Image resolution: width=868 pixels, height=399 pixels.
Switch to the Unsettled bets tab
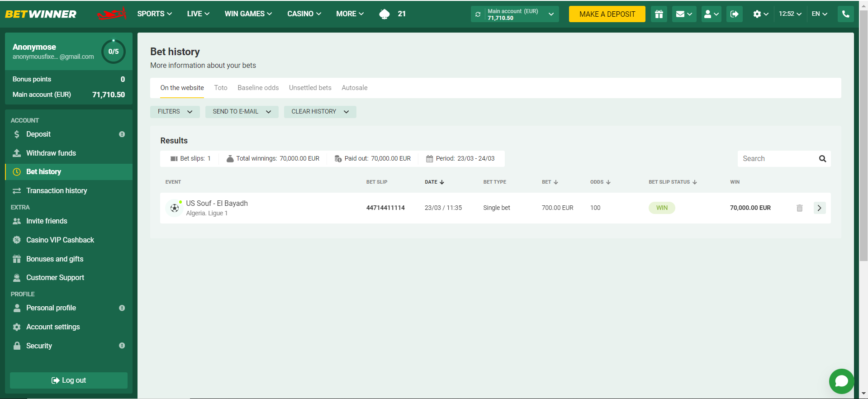(x=310, y=88)
